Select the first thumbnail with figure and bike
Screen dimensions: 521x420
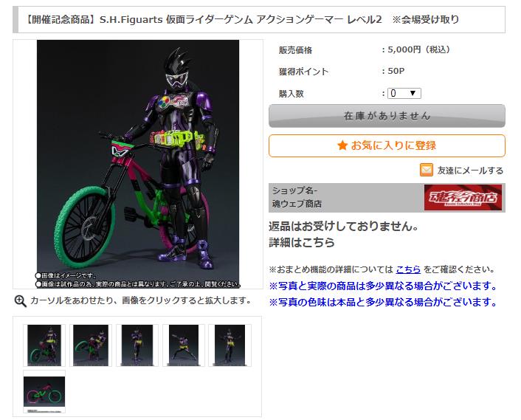coord(44,345)
